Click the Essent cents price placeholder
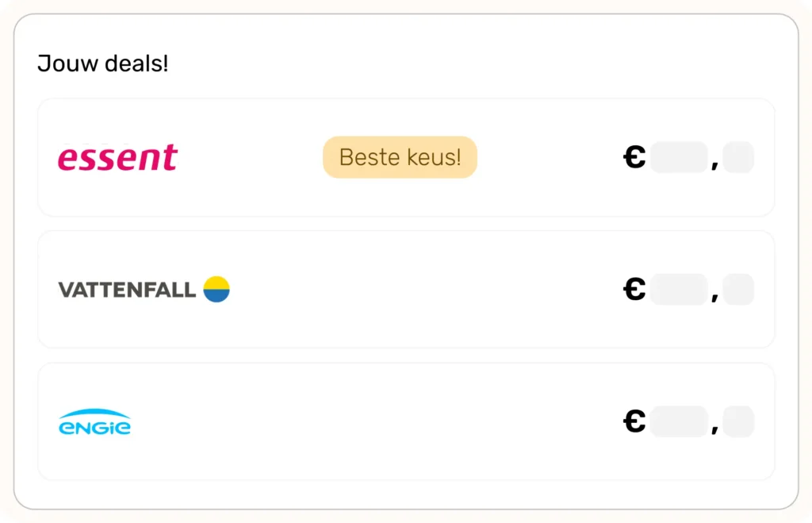Viewport: 812px width, 523px height. coord(738,157)
